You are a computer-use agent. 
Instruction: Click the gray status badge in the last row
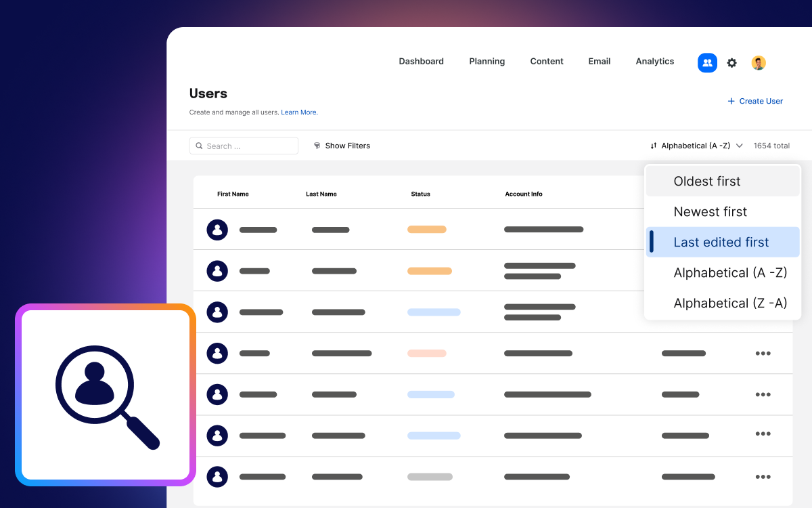(x=430, y=477)
